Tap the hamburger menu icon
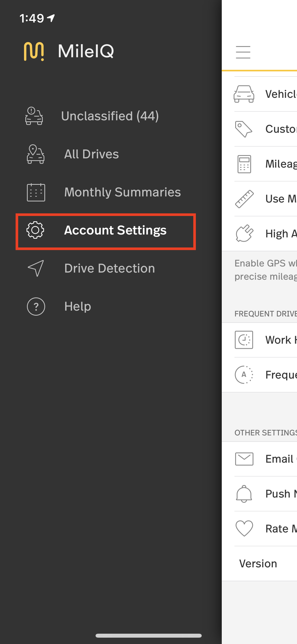Viewport: 297px width, 644px height. tap(243, 52)
